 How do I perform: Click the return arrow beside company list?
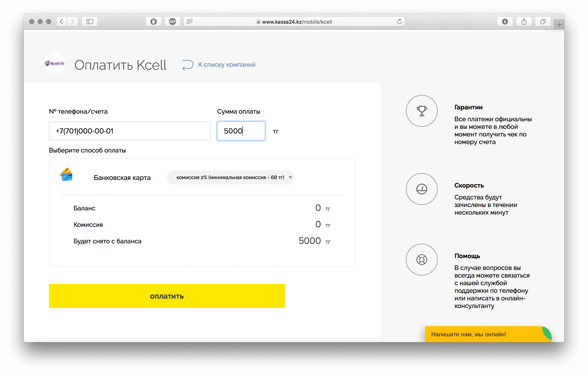coord(188,65)
